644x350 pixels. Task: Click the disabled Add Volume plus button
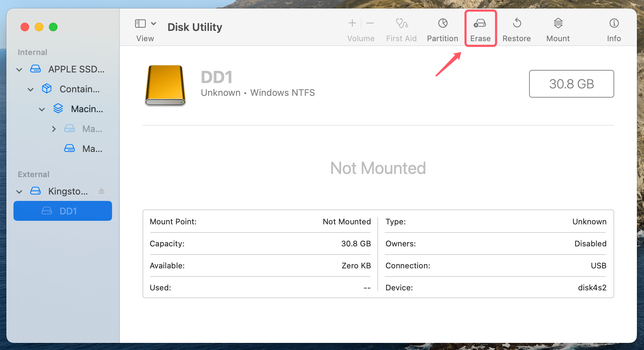(352, 23)
